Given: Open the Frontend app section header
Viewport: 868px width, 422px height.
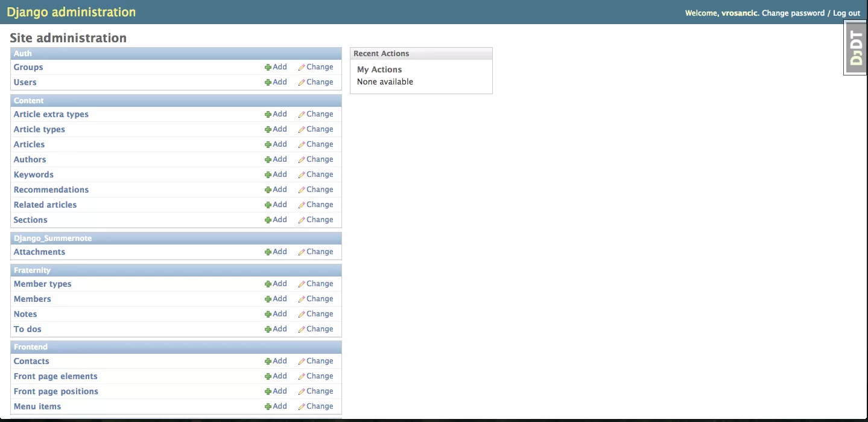Looking at the screenshot, I should pyautogui.click(x=31, y=347).
